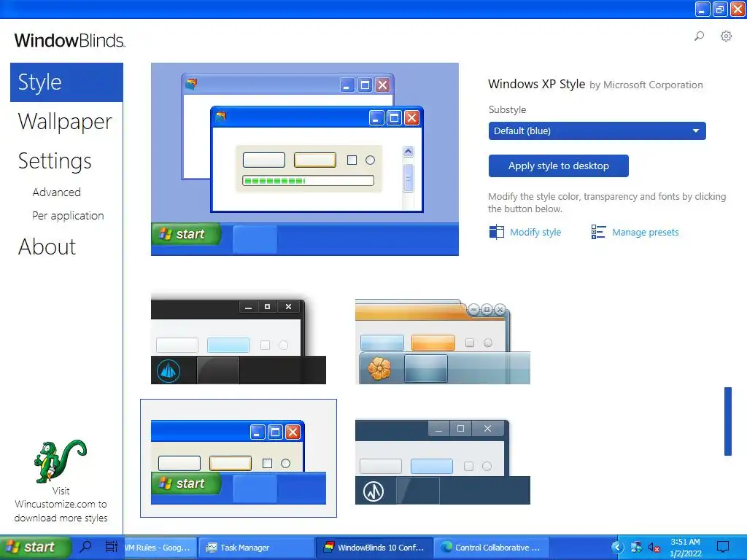Open the About section
This screenshot has height=560, width=747.
(47, 247)
